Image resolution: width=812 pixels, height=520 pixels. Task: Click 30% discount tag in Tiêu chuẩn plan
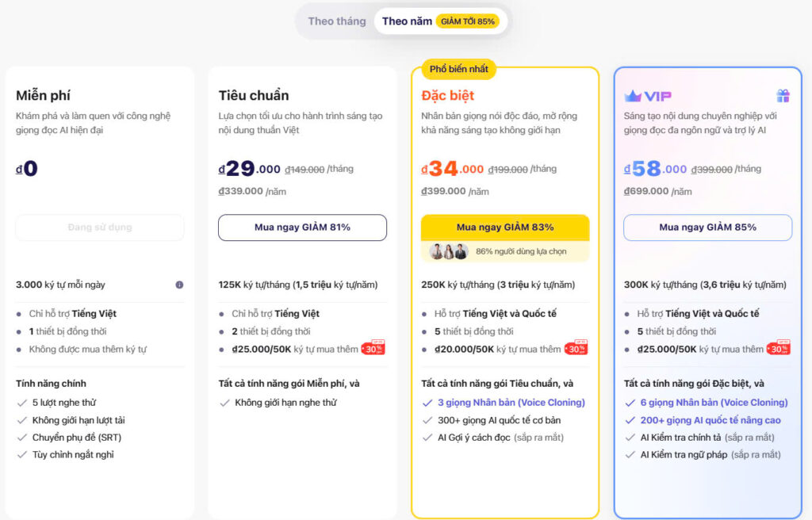[373, 348]
